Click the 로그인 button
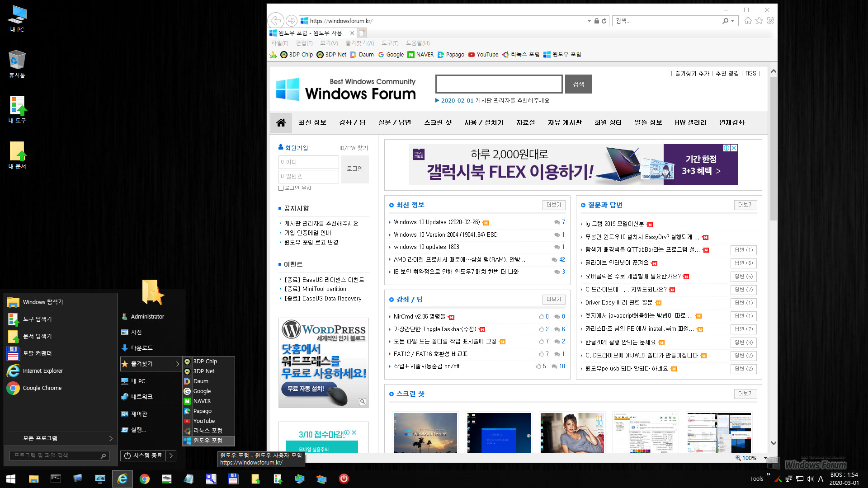The image size is (868, 488). [x=354, y=169]
